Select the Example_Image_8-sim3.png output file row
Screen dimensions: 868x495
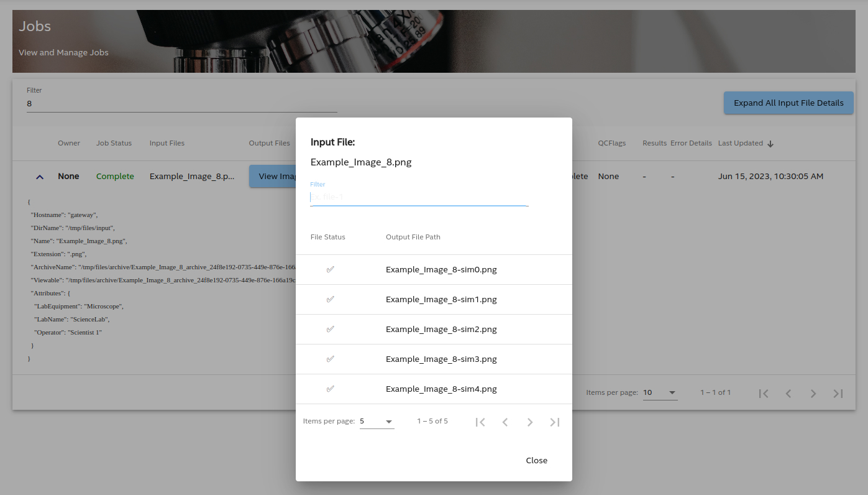441,359
